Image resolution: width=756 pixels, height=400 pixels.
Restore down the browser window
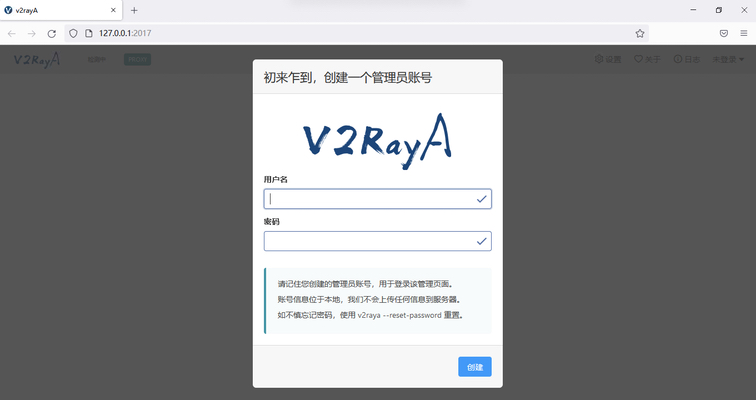pos(718,10)
